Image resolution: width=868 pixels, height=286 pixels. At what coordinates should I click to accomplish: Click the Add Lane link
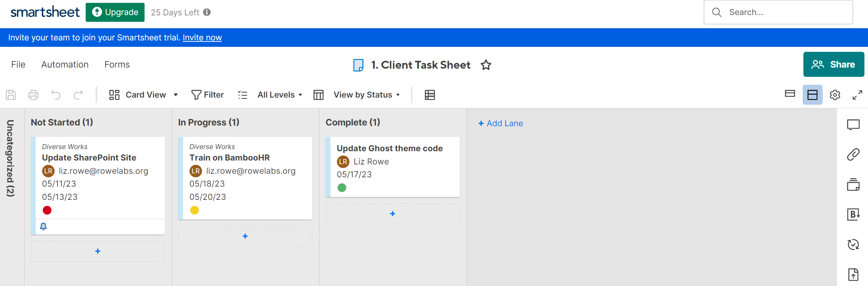point(501,123)
